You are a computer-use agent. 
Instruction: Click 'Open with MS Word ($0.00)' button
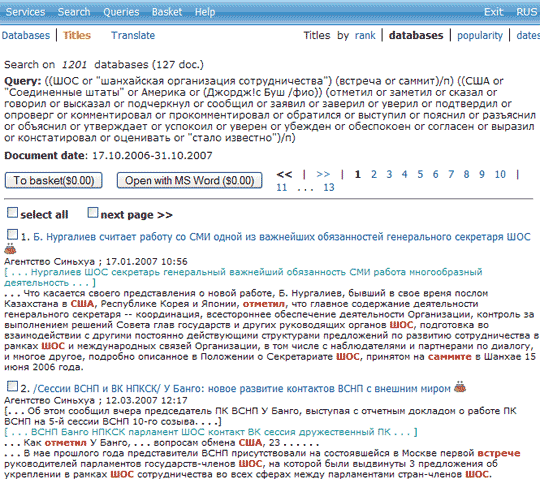189,180
